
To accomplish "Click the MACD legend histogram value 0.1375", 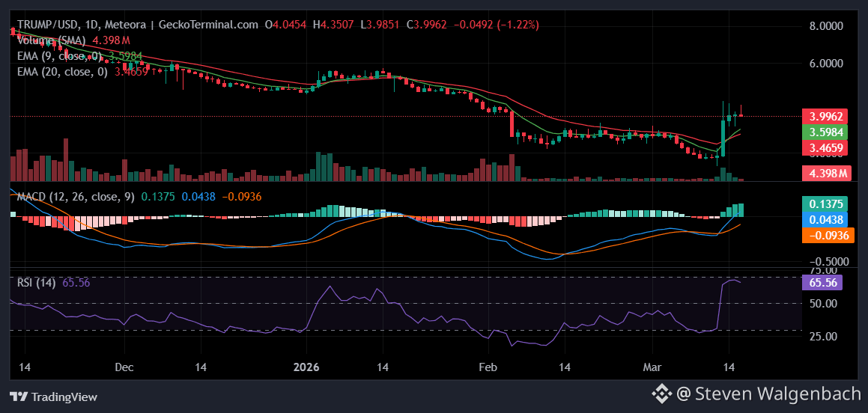I will (x=158, y=197).
